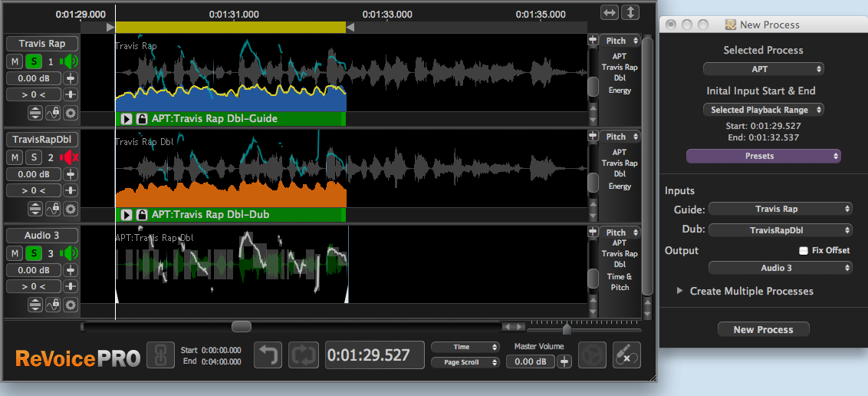Open the Selected Process APT dropdown
Screen dimensions: 868x396
pos(763,69)
